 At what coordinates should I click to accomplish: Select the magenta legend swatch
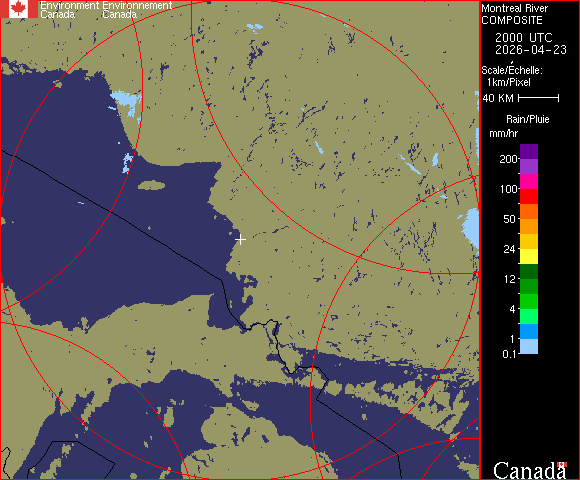point(529,182)
